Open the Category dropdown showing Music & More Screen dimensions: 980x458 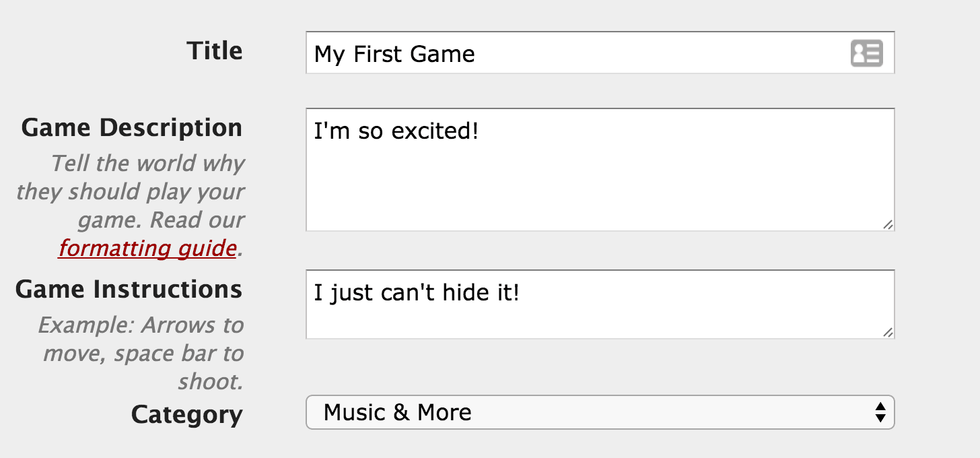click(599, 412)
